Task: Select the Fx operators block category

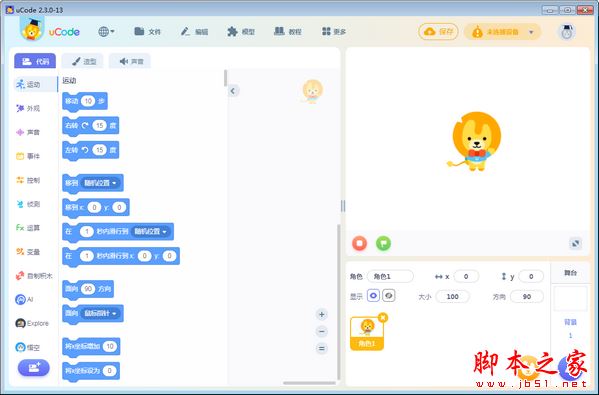Action: (28, 228)
